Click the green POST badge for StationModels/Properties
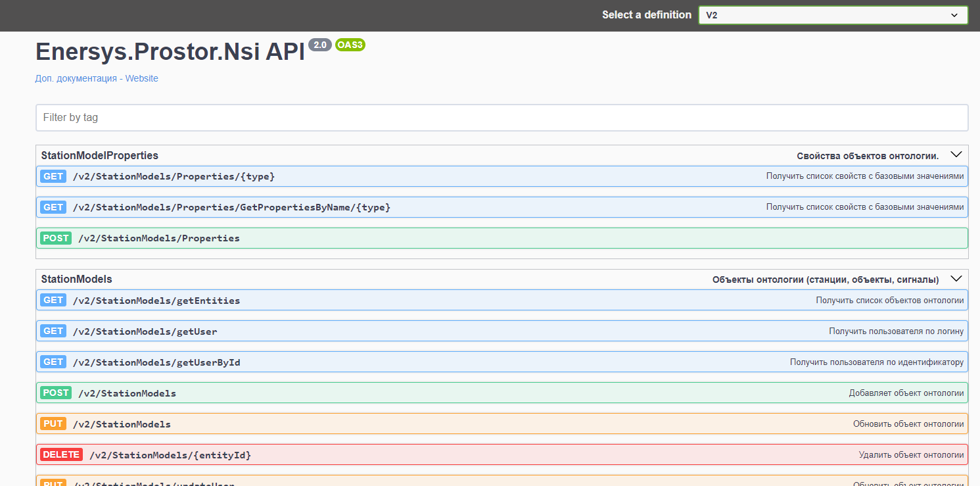 pyautogui.click(x=56, y=238)
